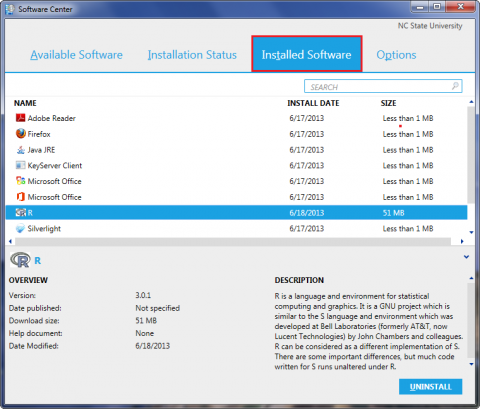Click the Date Modified value 6/18/2013

click(152, 346)
